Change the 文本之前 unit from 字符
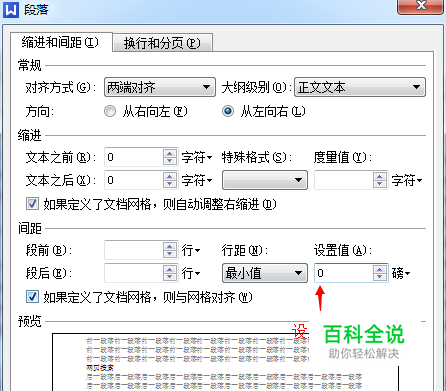 coord(197,157)
